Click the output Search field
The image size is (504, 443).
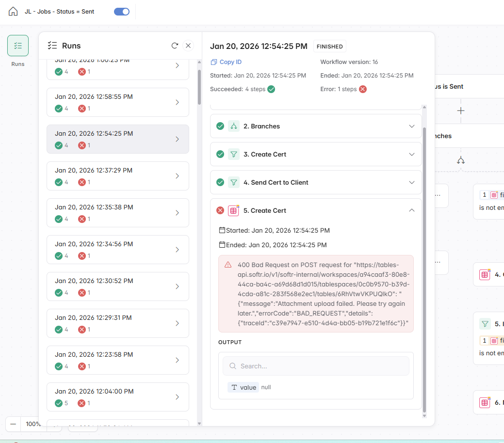click(316, 366)
